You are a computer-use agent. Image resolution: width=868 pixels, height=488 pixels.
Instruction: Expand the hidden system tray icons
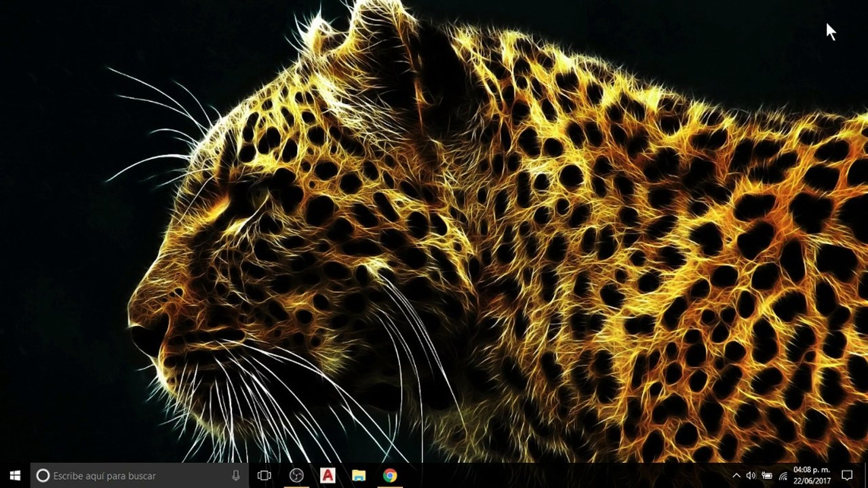pos(736,476)
